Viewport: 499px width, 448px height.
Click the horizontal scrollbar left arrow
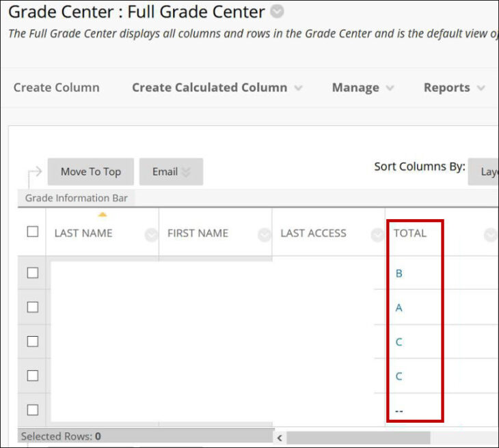(x=280, y=438)
